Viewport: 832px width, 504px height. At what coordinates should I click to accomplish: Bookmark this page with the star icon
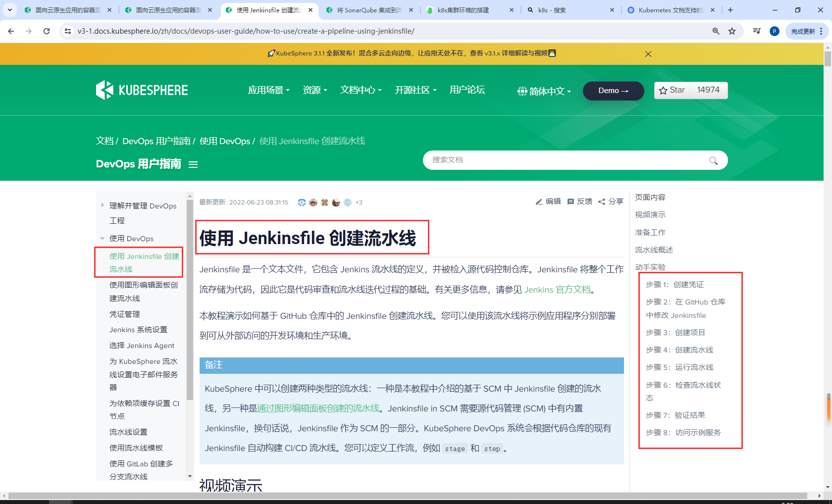[x=732, y=31]
